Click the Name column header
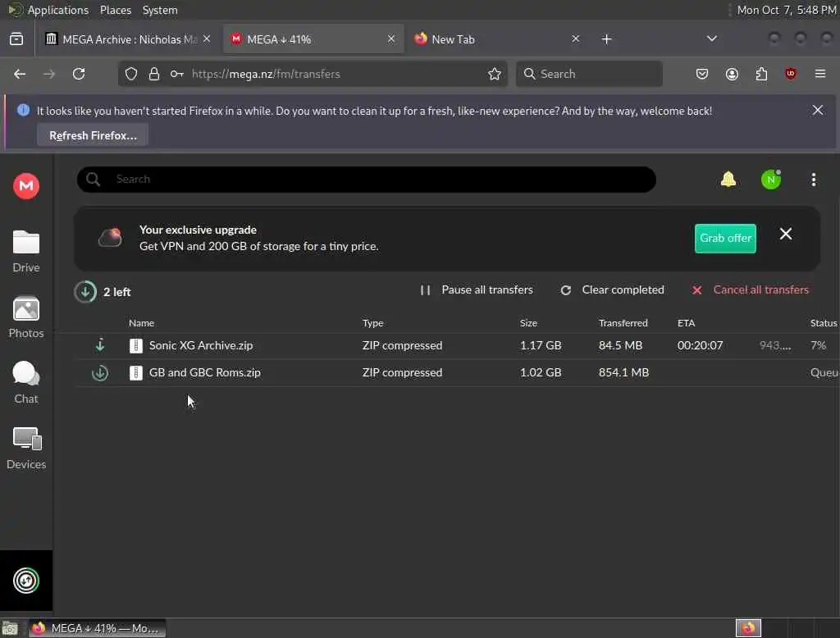 pos(141,323)
